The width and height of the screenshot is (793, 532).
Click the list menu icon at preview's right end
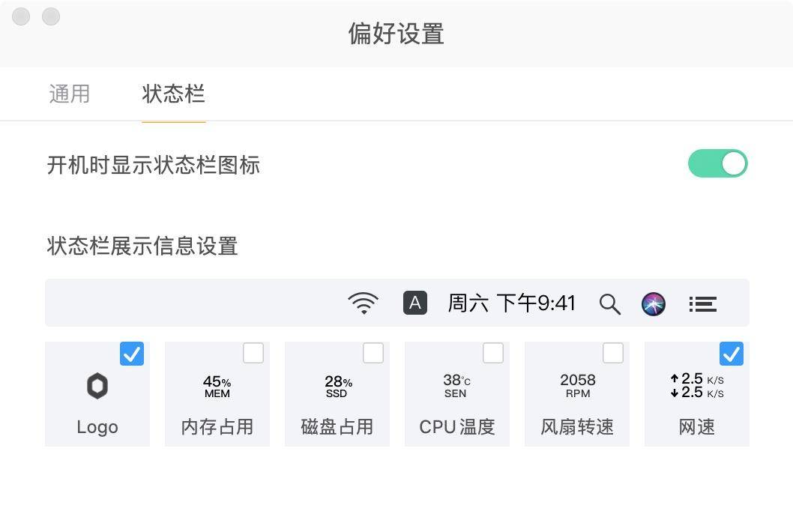702,303
